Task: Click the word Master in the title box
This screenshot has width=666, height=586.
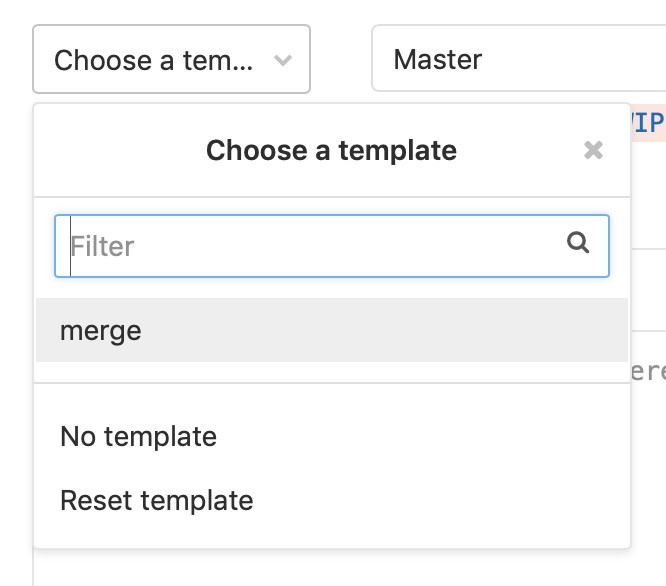Action: click(438, 60)
